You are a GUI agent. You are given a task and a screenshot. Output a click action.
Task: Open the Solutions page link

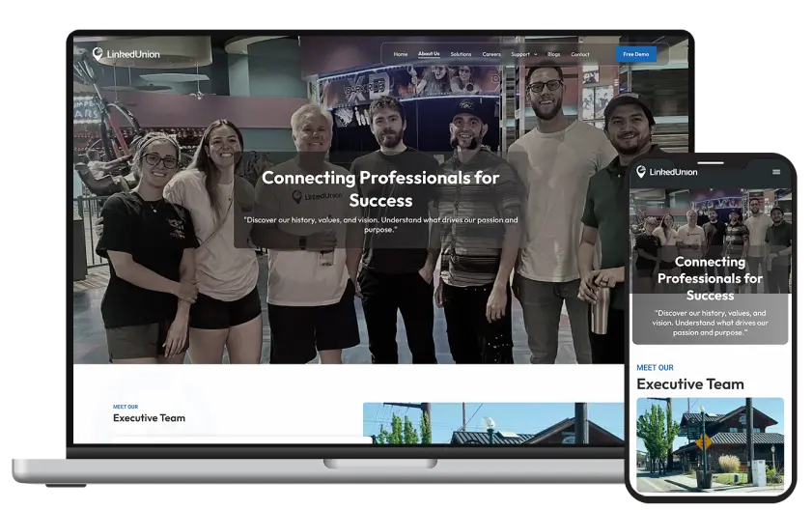461,54
